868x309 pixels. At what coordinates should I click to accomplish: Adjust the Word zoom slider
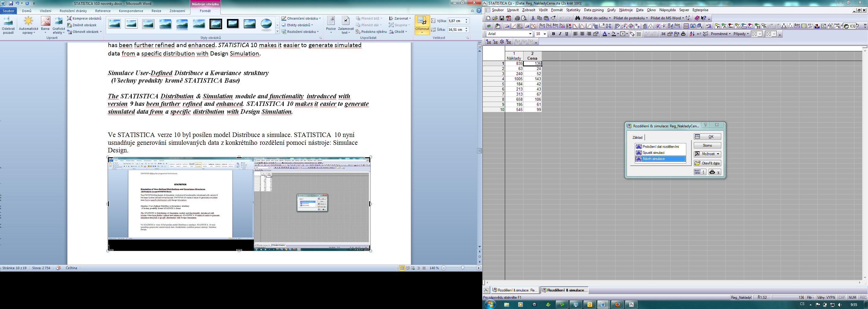pyautogui.click(x=463, y=268)
